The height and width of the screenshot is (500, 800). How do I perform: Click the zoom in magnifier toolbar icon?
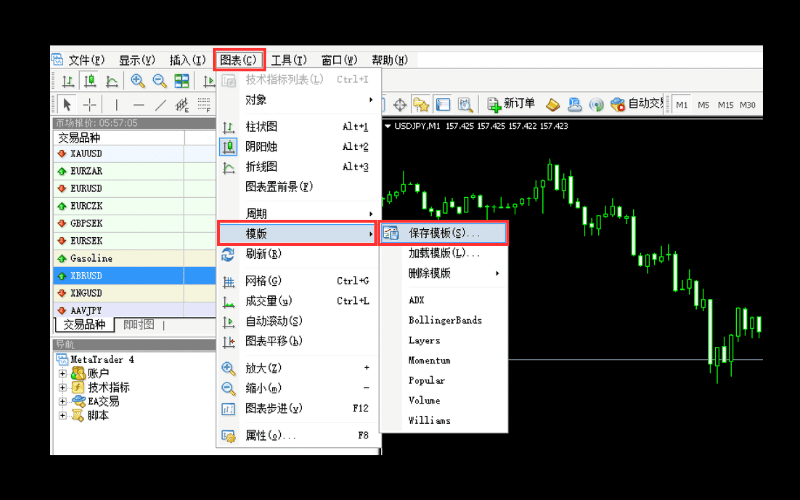point(137,81)
